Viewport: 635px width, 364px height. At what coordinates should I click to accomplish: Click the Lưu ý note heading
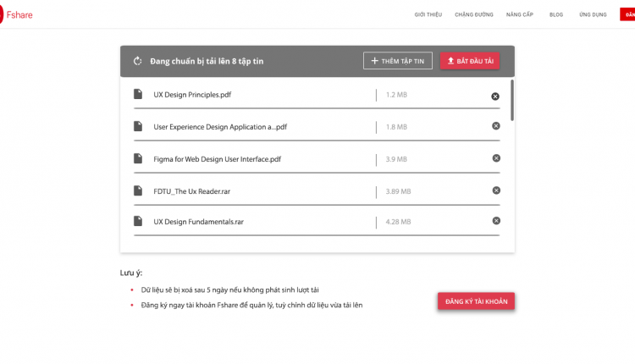click(x=130, y=273)
